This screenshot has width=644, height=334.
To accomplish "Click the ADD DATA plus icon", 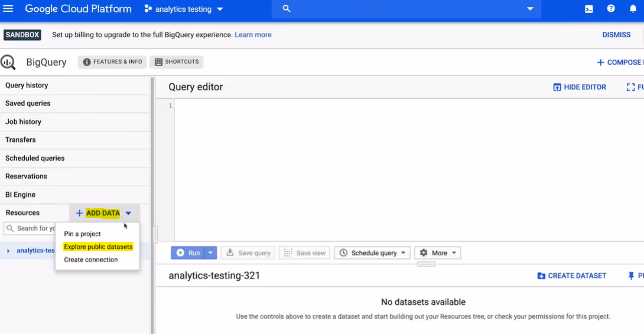I will (79, 213).
